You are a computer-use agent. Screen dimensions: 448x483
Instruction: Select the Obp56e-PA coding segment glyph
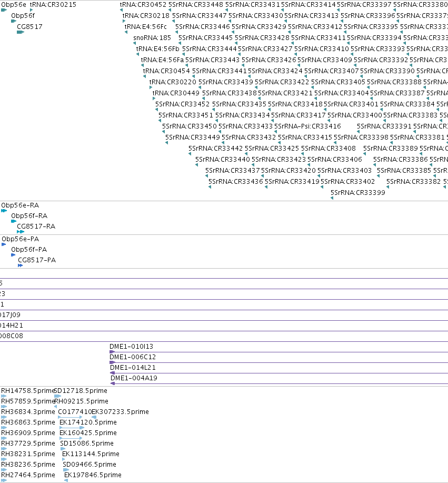tap(4, 244)
